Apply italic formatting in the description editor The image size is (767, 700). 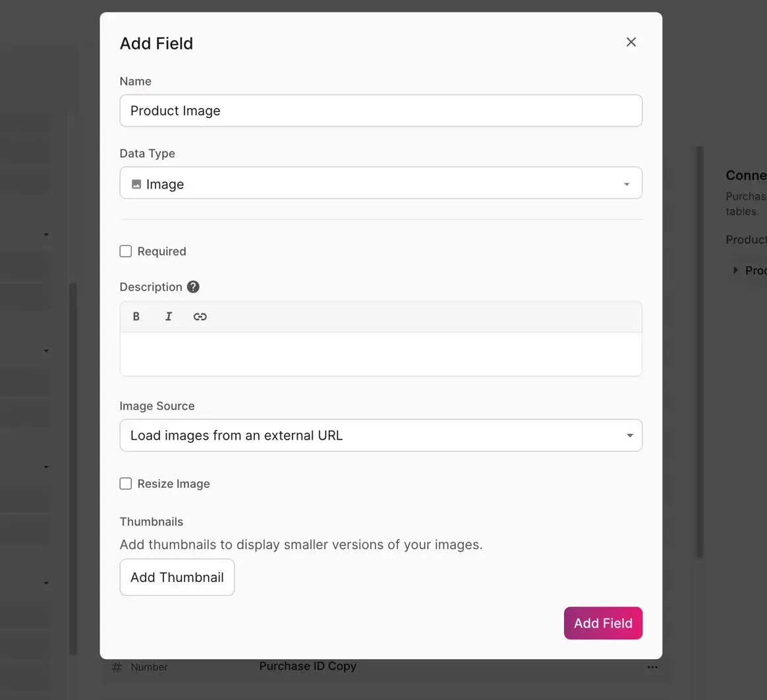(168, 316)
